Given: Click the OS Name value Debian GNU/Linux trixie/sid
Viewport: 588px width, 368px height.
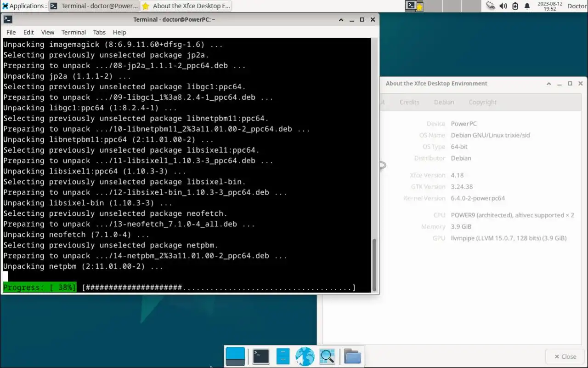Looking at the screenshot, I should (x=490, y=135).
